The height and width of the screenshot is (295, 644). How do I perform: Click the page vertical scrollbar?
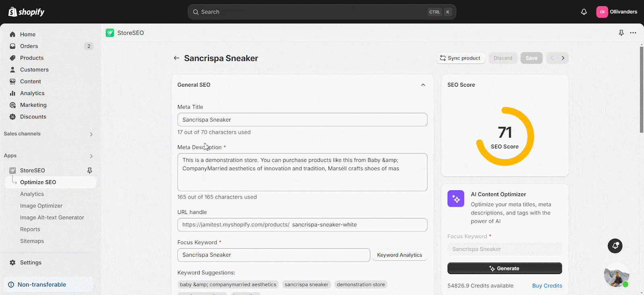coord(642,90)
